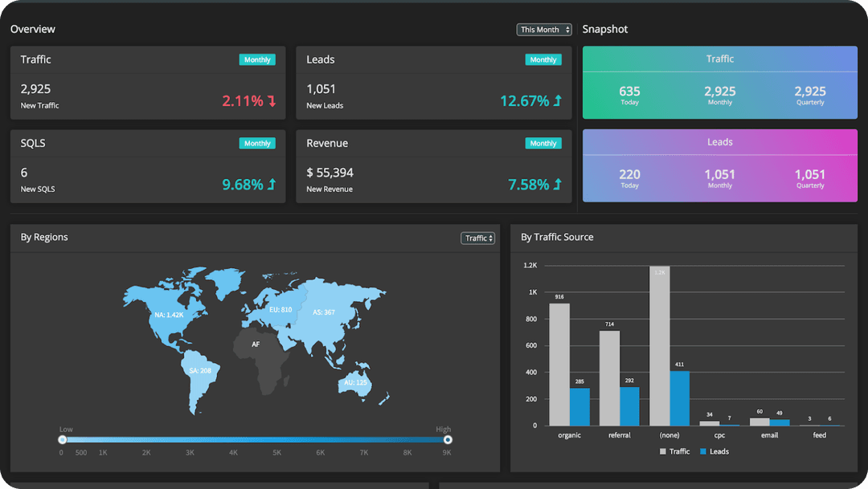Click the email Leads bar labeled 49
This screenshot has width=868, height=489.
(780, 422)
